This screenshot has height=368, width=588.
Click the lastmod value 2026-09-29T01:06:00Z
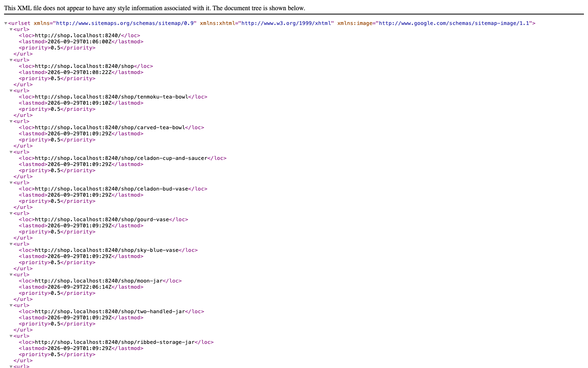(x=80, y=42)
